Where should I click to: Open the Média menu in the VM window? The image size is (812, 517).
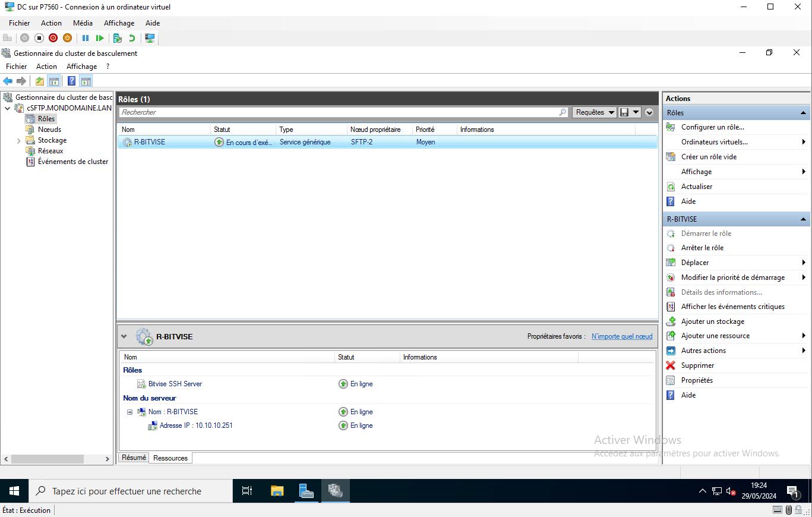[83, 23]
